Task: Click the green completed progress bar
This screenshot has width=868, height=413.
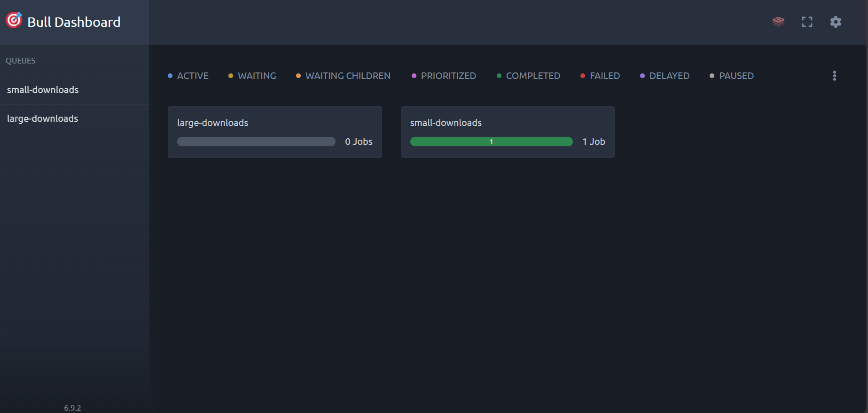Action: tap(491, 142)
